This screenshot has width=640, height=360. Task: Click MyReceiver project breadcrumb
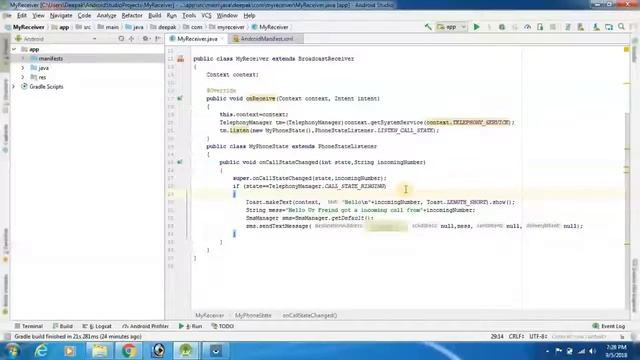[x=24, y=27]
